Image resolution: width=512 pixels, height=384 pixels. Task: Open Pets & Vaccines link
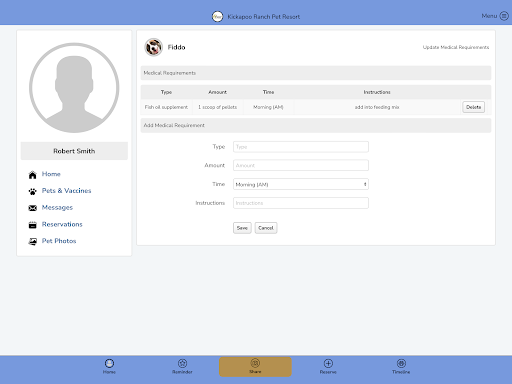click(66, 191)
